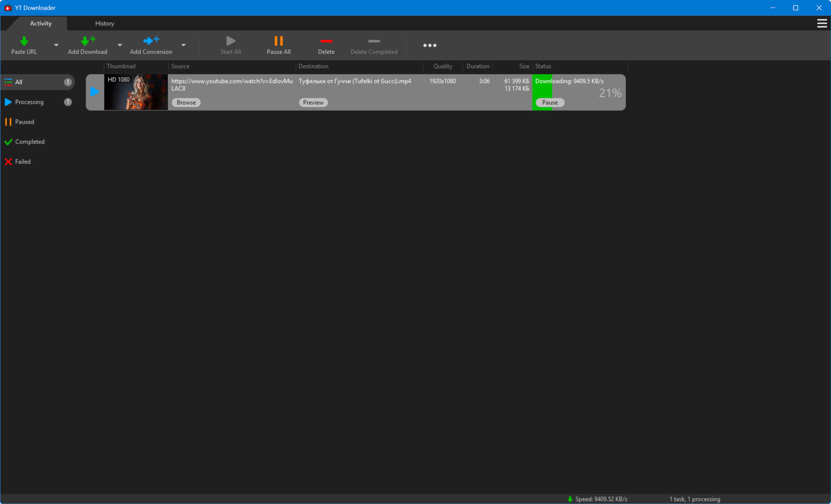
Task: Expand the Add Conversion dropdown arrow
Action: [x=183, y=45]
